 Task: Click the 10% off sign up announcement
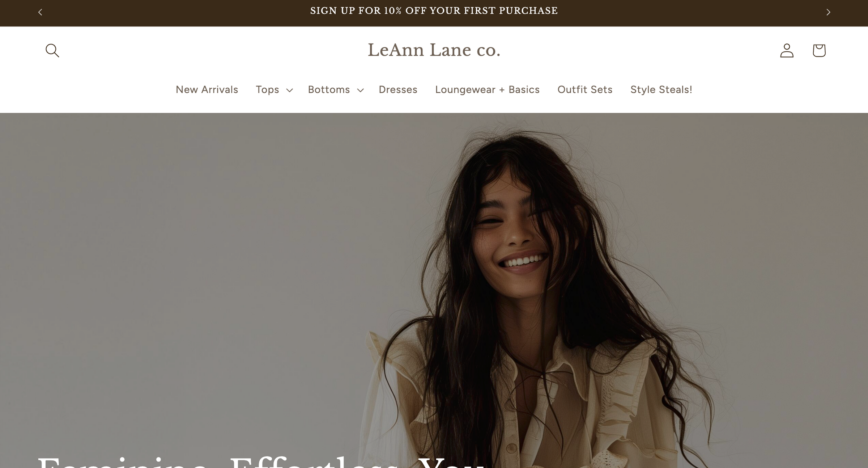coord(434,11)
